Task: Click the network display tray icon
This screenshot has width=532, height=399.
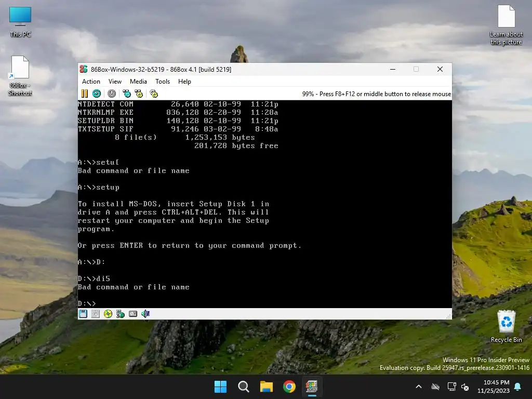Action: tap(451, 387)
